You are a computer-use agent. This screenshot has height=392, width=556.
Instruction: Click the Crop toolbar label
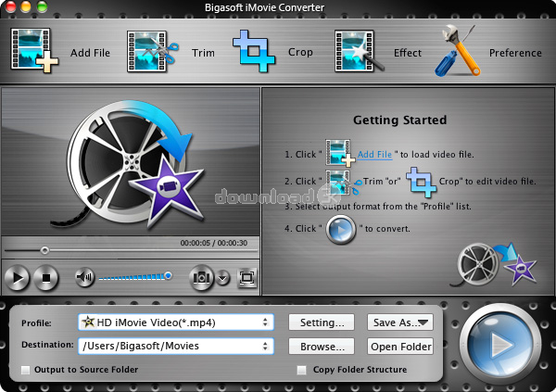coord(300,52)
